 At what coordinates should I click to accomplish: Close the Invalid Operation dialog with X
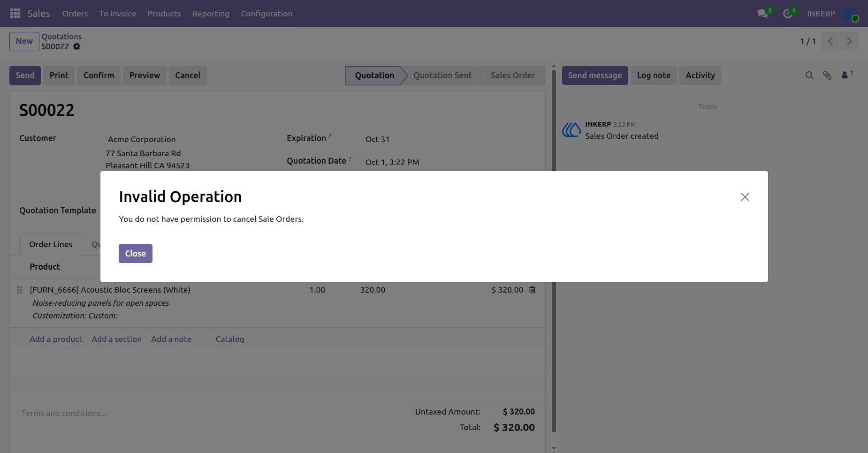(745, 197)
